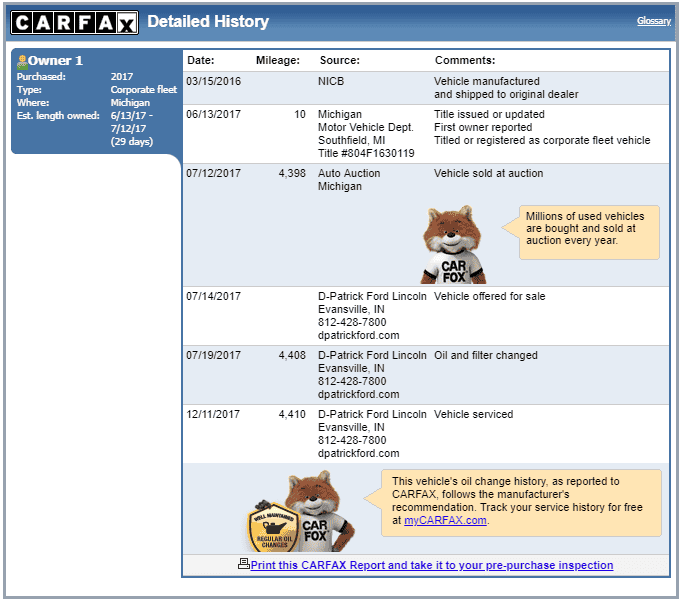
Task: Click the mileage value 4,410
Action: coord(292,414)
